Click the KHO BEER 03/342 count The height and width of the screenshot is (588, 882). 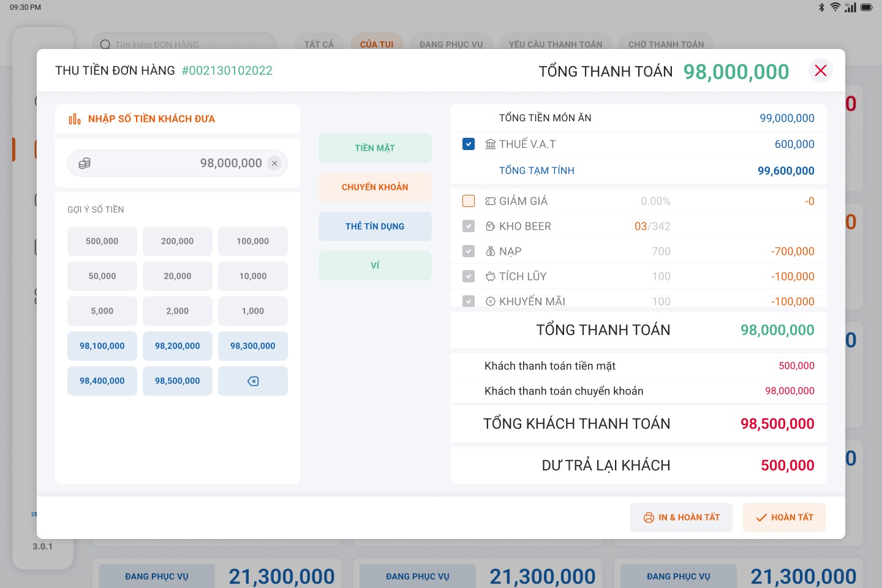click(652, 226)
